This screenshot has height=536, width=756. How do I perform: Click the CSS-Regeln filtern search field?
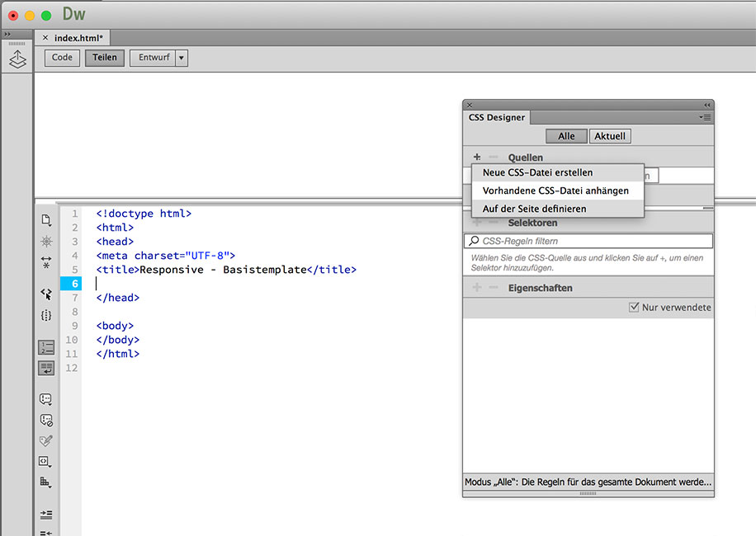(588, 242)
